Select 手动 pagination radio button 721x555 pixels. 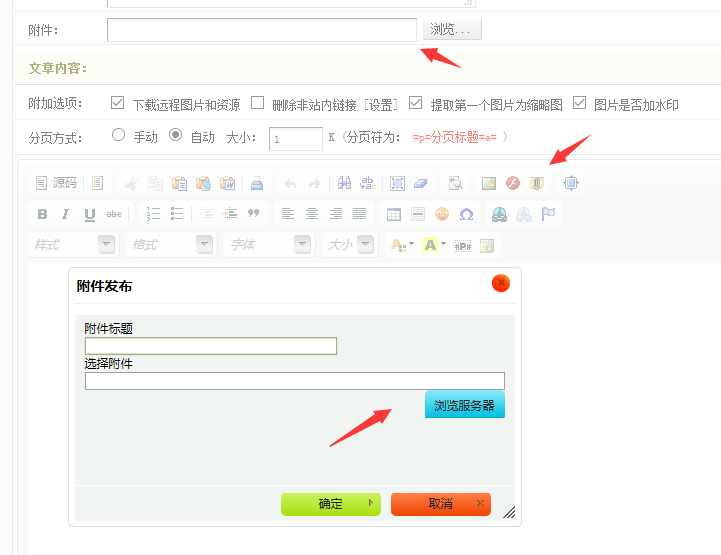point(119,136)
